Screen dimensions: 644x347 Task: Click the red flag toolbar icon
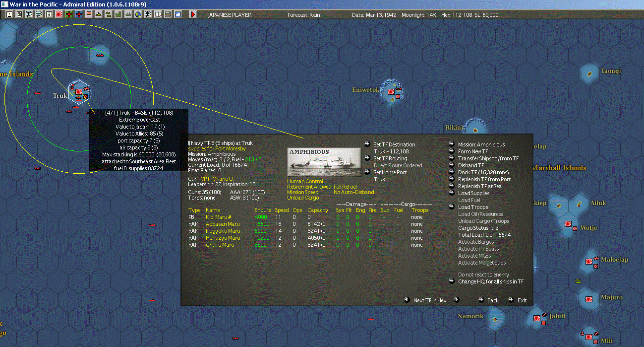pos(89,14)
